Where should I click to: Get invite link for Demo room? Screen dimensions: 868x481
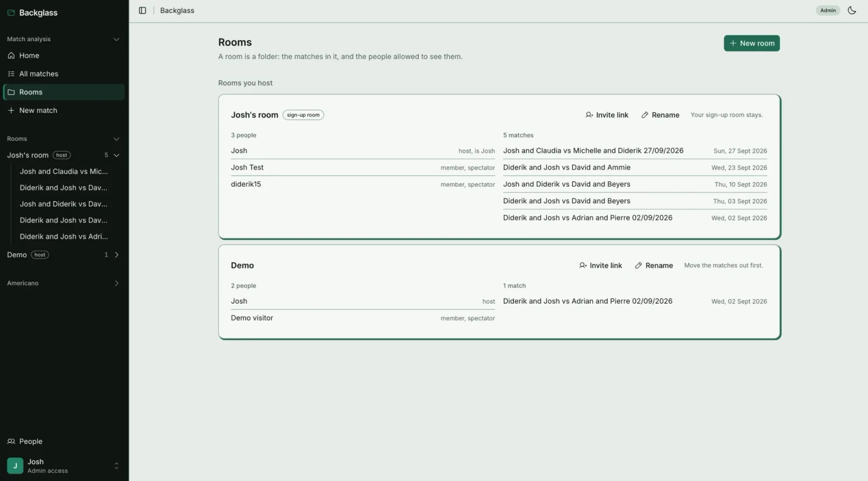pyautogui.click(x=601, y=265)
